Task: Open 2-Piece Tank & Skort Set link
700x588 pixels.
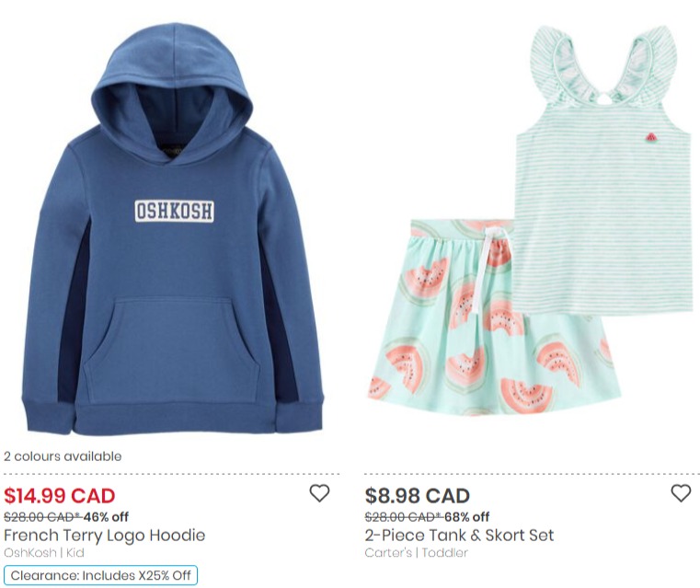Action: tap(459, 535)
